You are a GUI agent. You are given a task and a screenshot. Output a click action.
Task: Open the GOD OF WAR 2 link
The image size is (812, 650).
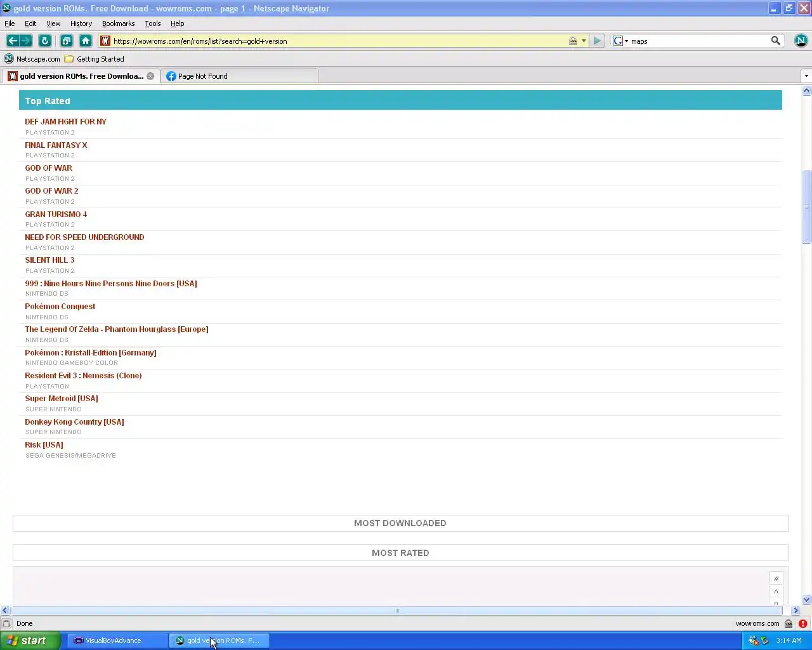51,191
